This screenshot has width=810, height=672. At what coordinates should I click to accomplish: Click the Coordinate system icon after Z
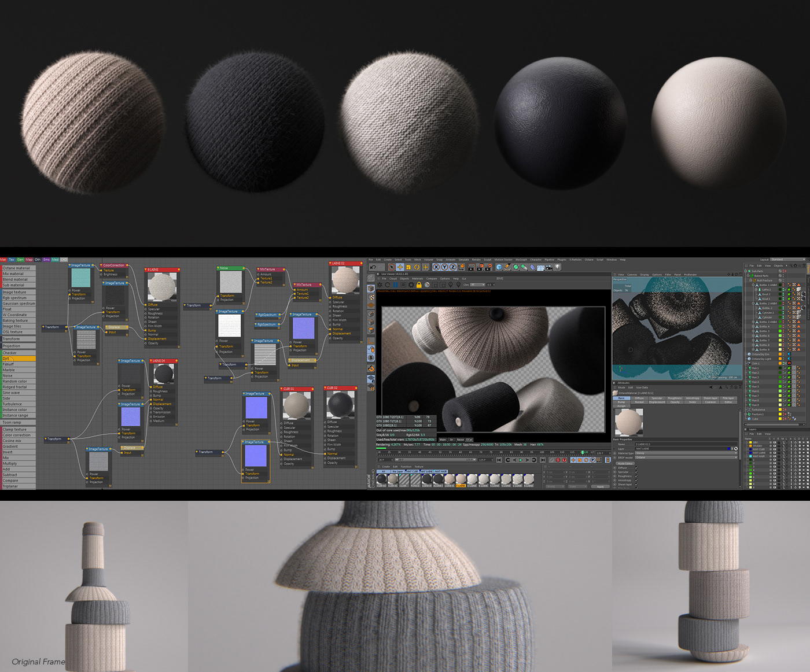[x=462, y=267]
